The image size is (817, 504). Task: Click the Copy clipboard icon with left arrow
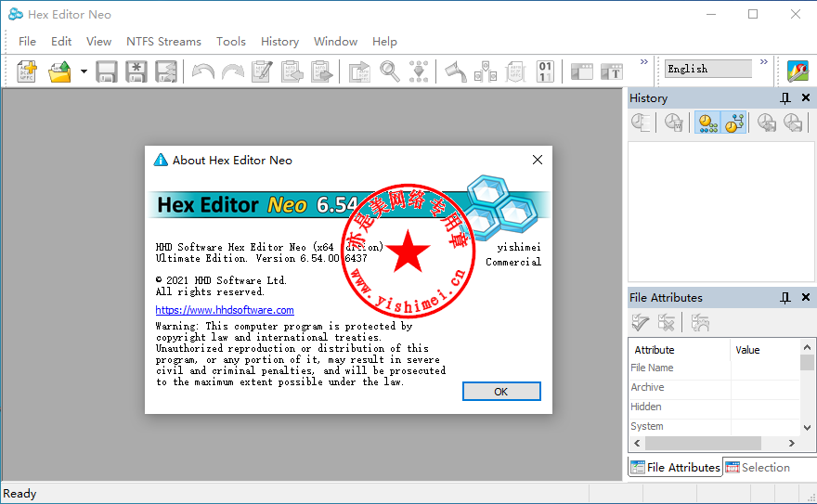click(x=292, y=71)
